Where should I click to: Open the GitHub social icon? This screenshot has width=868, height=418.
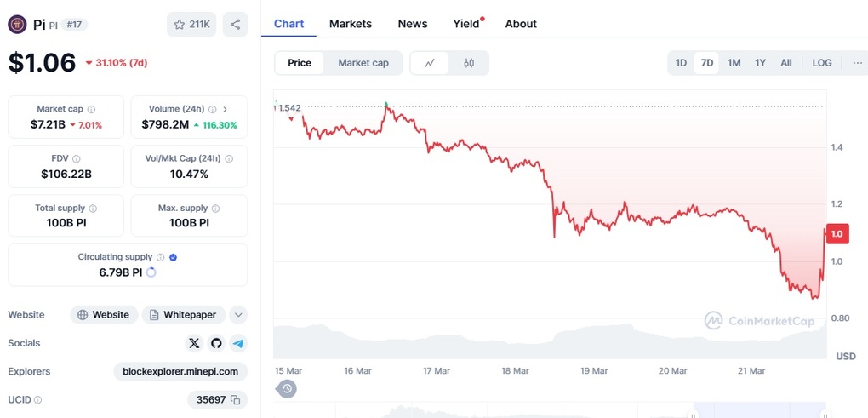coord(216,343)
